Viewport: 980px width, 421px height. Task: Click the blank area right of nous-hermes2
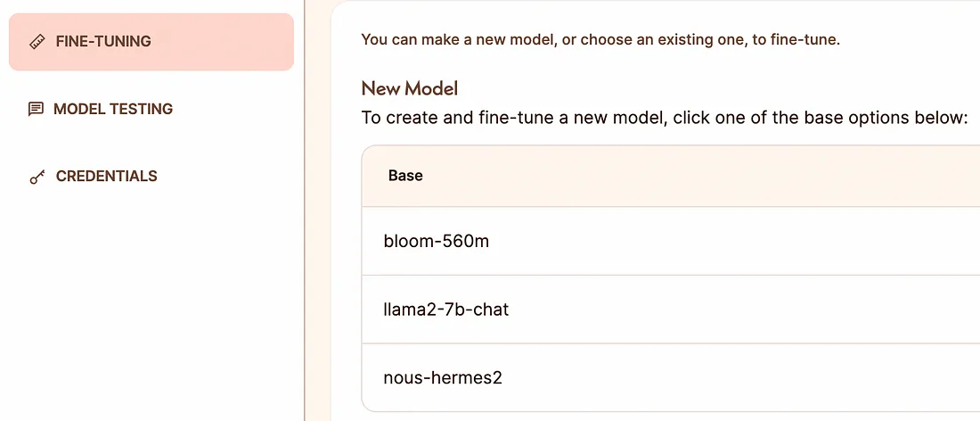pyautogui.click(x=740, y=378)
